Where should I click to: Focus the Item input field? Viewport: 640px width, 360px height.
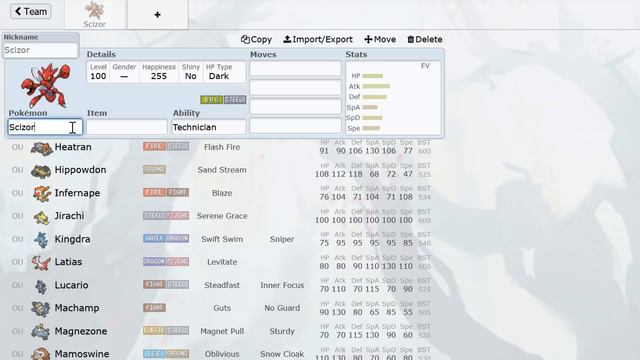(x=127, y=127)
